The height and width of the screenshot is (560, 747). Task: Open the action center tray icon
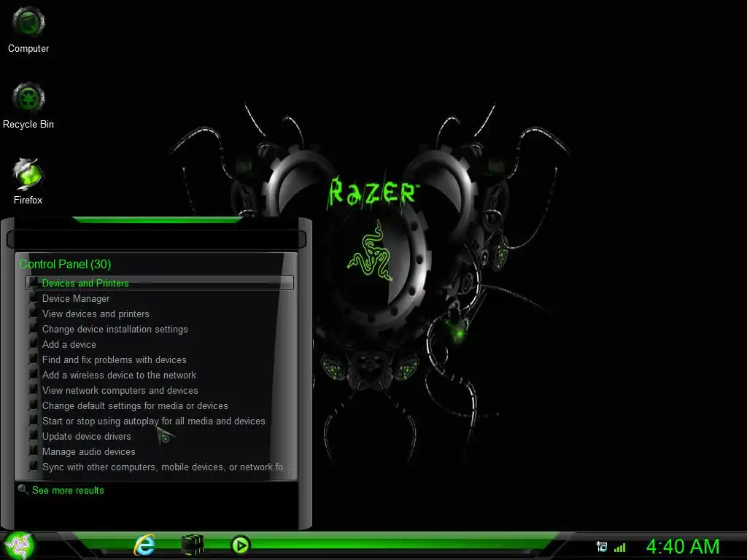pos(602,547)
